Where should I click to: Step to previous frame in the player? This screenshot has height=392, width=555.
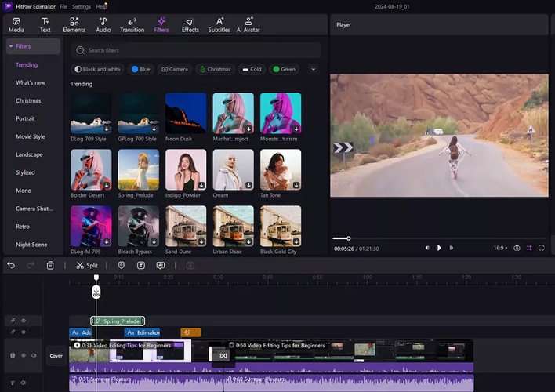(427, 248)
